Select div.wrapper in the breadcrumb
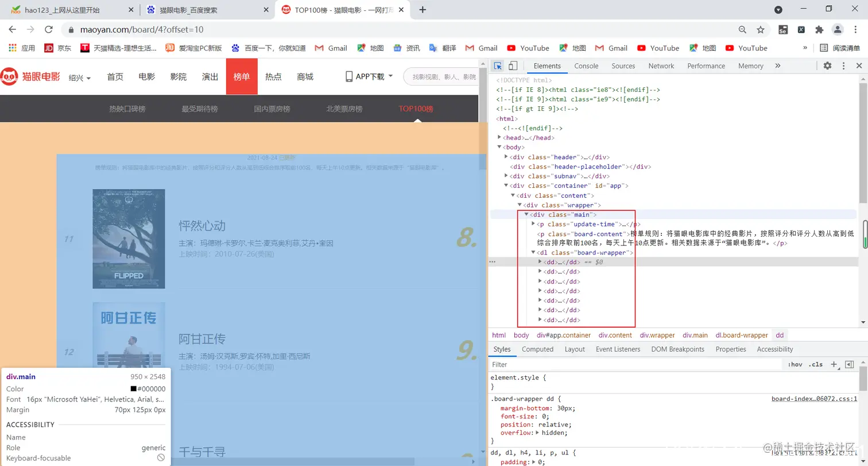The image size is (868, 466). point(657,335)
